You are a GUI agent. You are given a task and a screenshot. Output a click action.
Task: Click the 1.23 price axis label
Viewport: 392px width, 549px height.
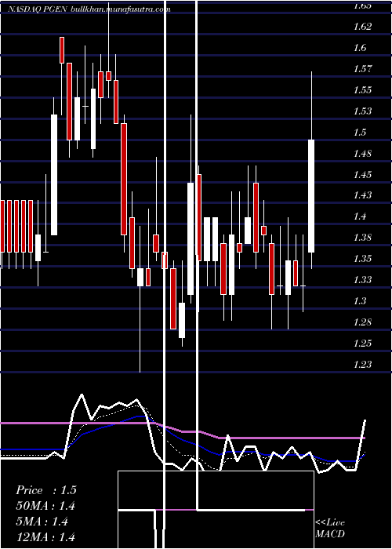(362, 365)
